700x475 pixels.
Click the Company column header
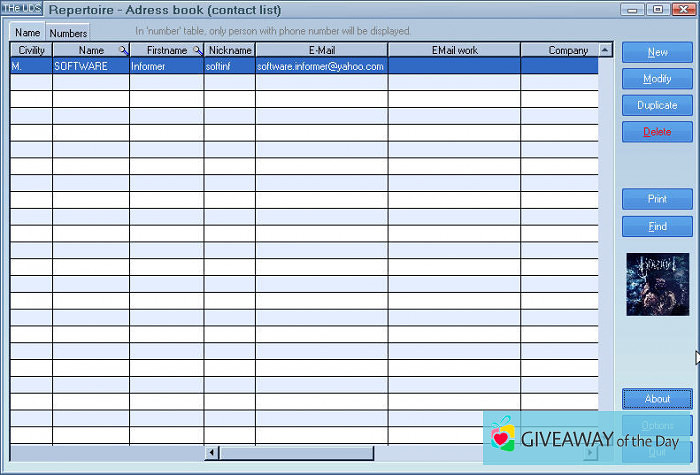coord(560,50)
